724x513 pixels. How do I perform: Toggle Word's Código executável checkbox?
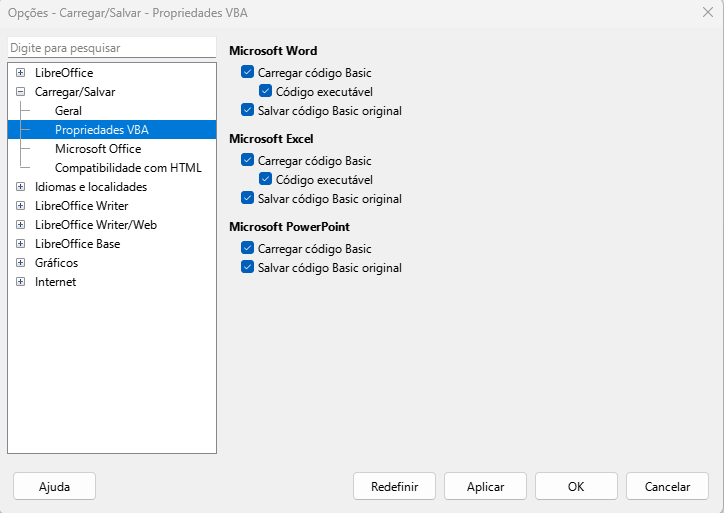(x=265, y=91)
